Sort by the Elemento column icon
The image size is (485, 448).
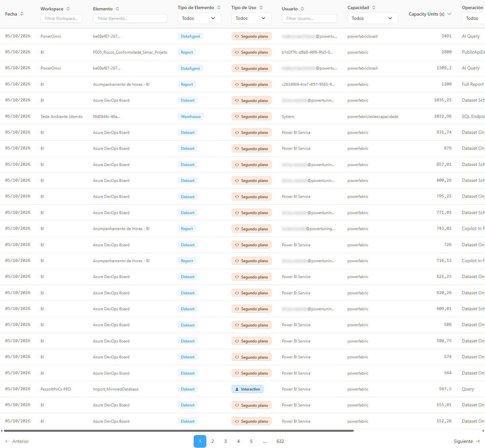117,9
